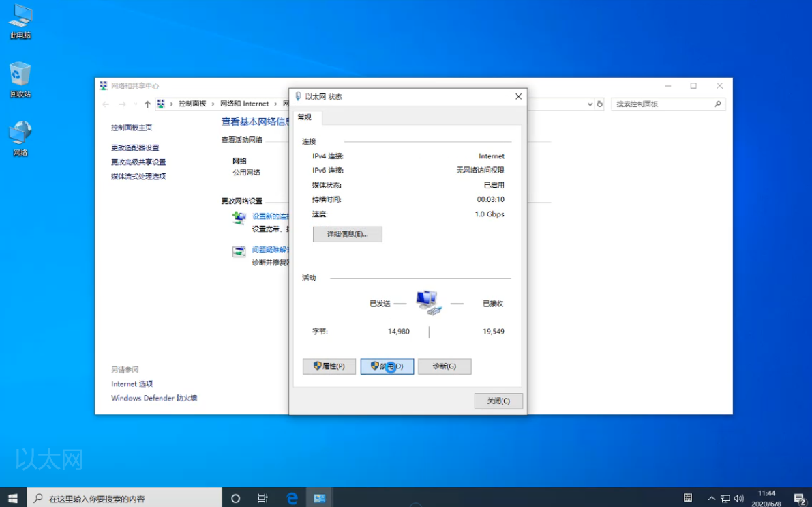Screen dimensions: 812x507
Task: Open the Cortana circle icon on the taskbar
Action: click(x=235, y=498)
